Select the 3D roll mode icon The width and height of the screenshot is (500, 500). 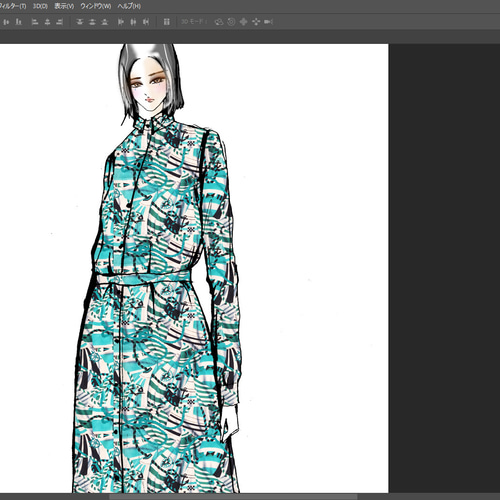coord(231,22)
